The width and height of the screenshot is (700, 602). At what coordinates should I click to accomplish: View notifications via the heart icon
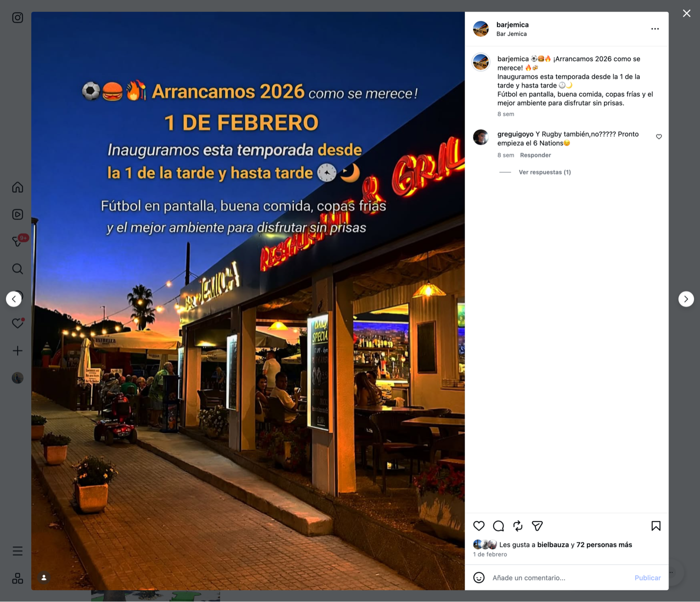17,323
